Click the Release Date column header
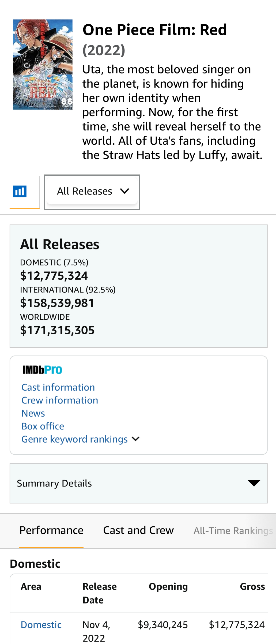The width and height of the screenshot is (276, 644). [x=100, y=593]
